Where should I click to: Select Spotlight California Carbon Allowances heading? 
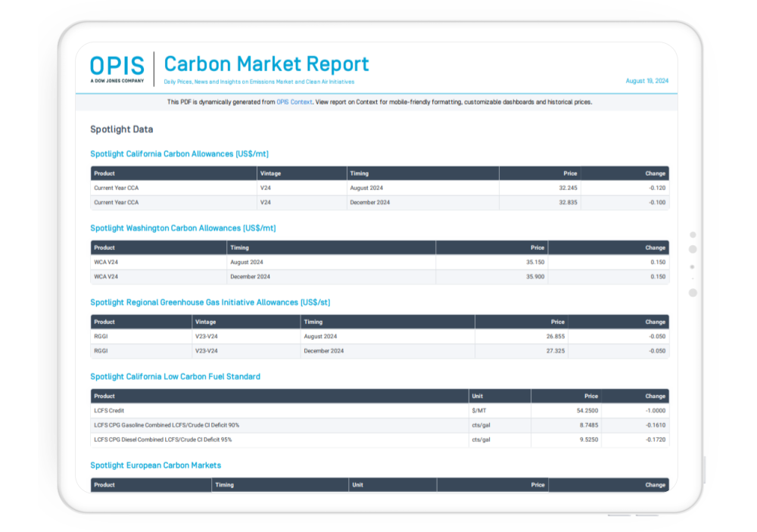179,154
